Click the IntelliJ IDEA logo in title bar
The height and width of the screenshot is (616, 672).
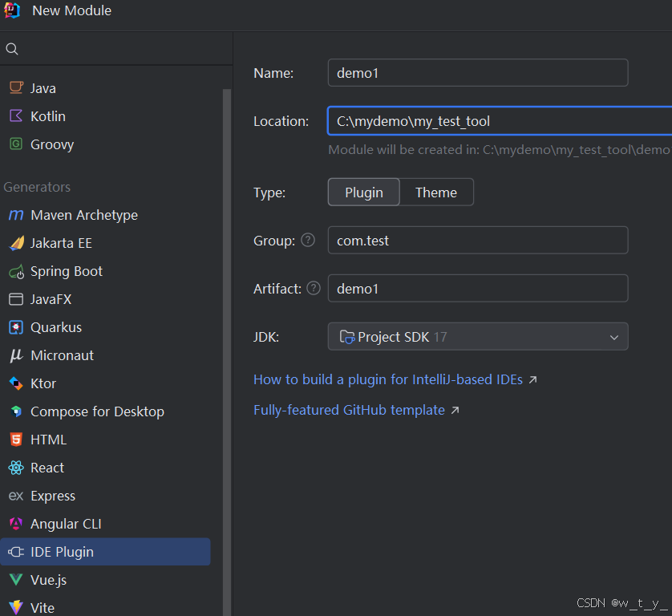[x=12, y=10]
